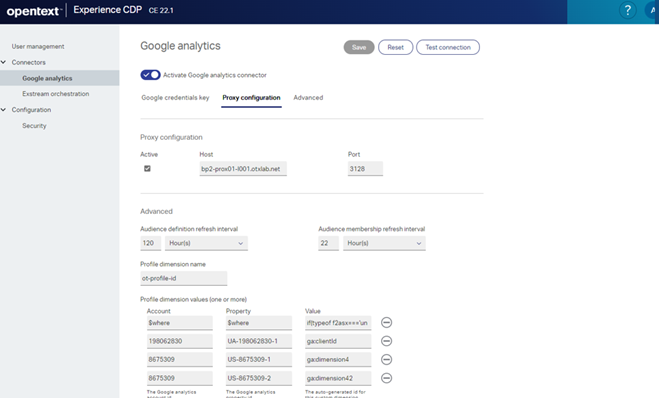
Task: Remove the $where profile dimension row
Action: 386,322
